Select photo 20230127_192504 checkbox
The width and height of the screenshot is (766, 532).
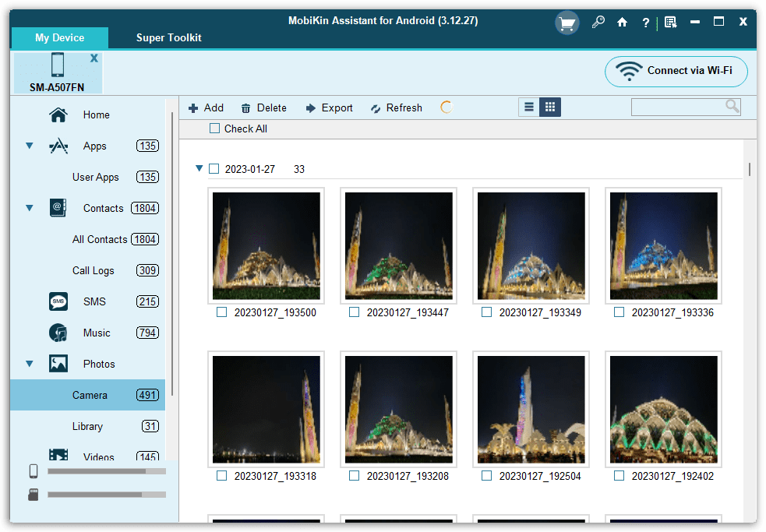[x=486, y=475]
